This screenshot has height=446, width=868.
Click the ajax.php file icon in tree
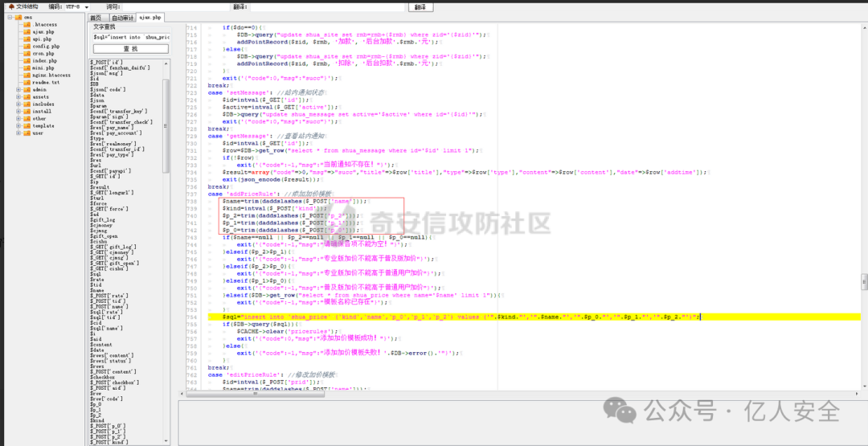tap(27, 31)
